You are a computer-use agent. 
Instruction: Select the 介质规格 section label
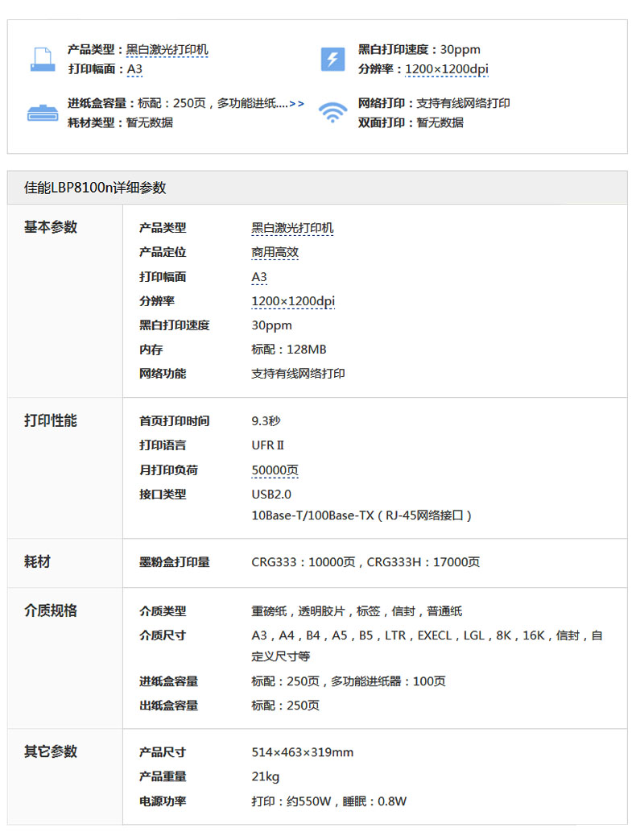pos(51,610)
